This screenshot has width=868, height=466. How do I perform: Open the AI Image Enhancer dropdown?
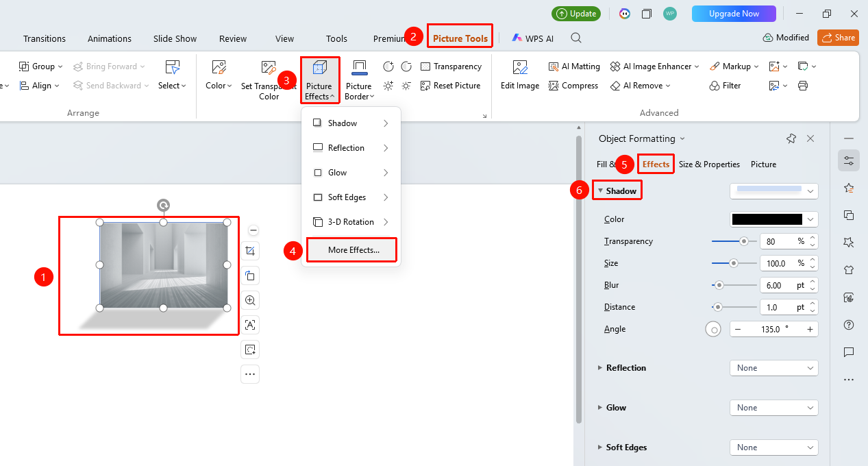[655, 66]
